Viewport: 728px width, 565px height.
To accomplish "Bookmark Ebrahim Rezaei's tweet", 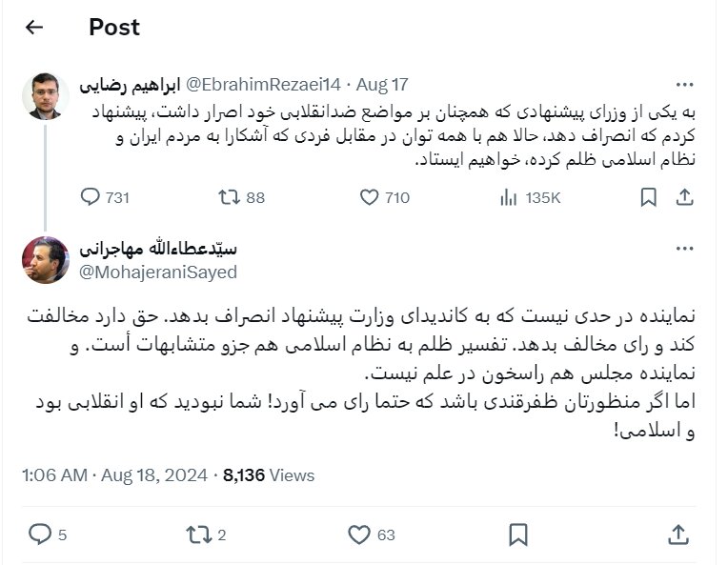I will coord(648,197).
